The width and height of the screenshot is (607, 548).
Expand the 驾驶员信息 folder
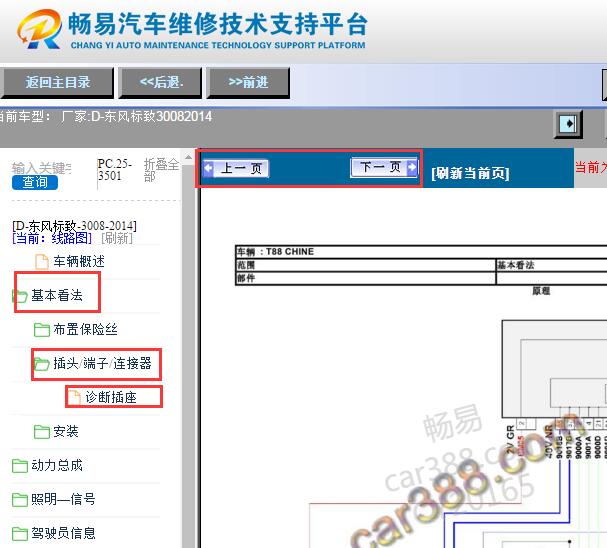point(63,533)
